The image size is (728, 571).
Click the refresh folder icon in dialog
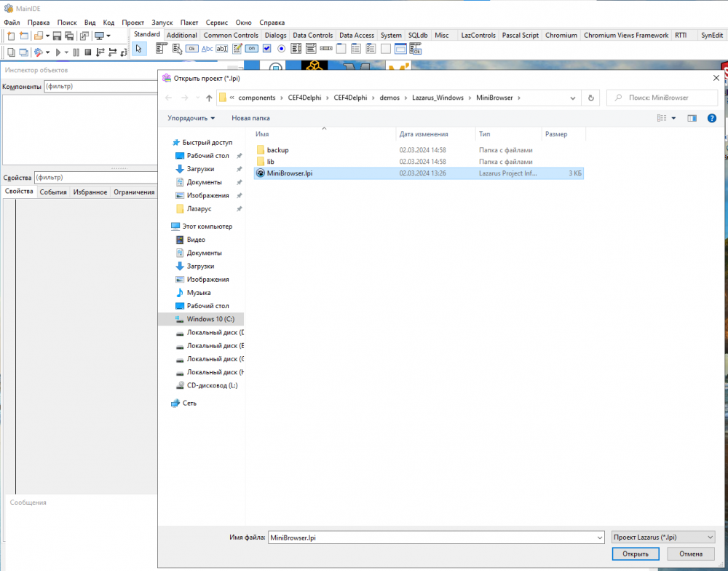(x=591, y=98)
